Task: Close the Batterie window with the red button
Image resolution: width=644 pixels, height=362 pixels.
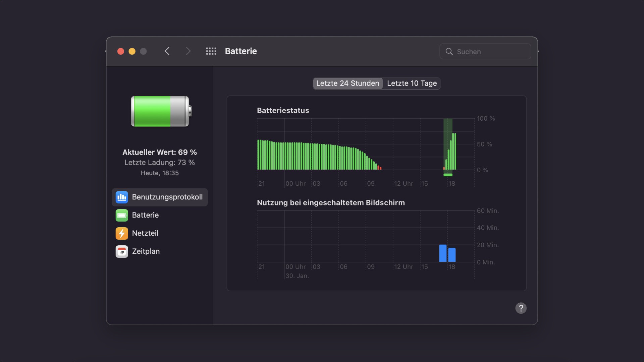Action: (121, 51)
